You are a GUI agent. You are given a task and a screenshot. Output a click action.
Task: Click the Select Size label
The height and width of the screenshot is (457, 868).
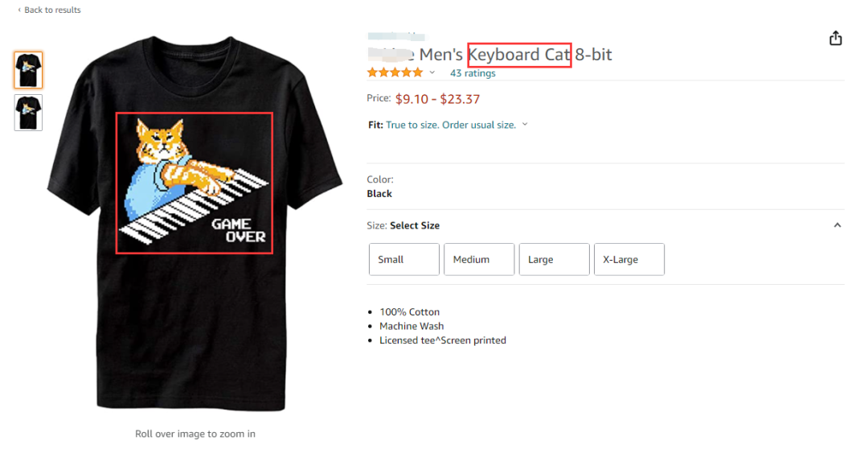coord(415,225)
